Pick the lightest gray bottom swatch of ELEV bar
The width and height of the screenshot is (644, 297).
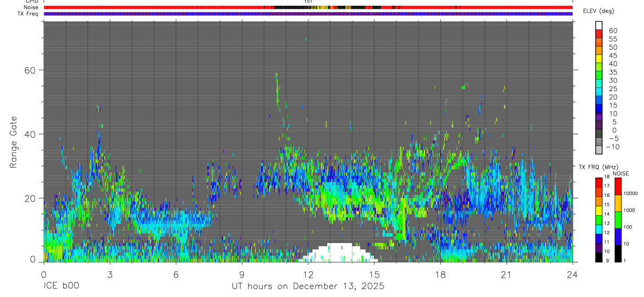[x=599, y=149]
